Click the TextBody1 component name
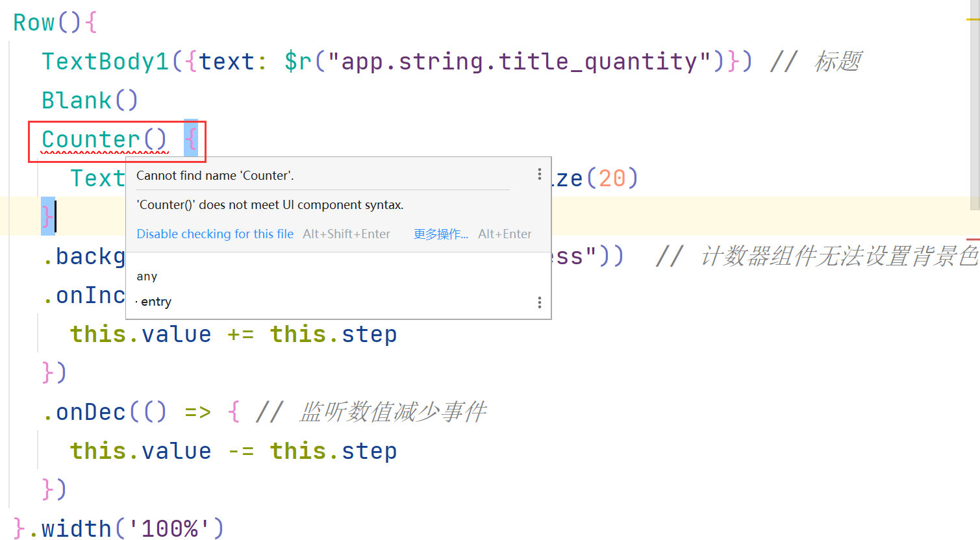 click(x=105, y=62)
